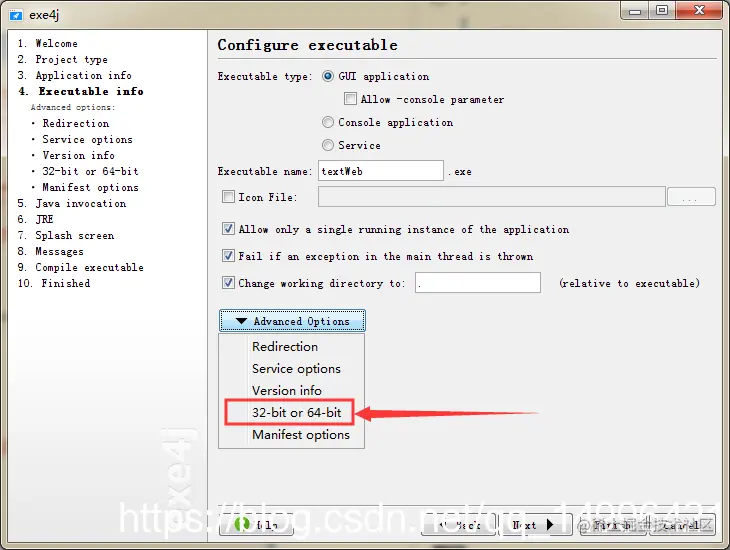
Task: Toggle the Icon File checkbox
Action: [x=228, y=197]
